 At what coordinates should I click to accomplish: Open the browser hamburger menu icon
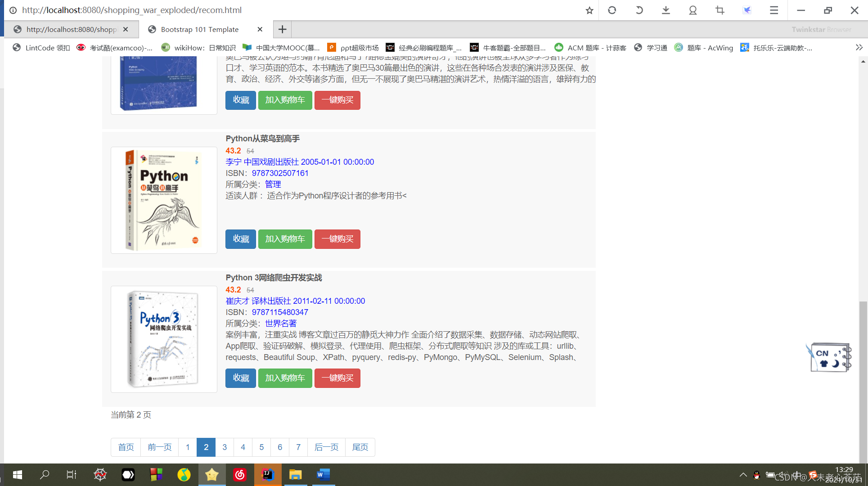pos(774,10)
